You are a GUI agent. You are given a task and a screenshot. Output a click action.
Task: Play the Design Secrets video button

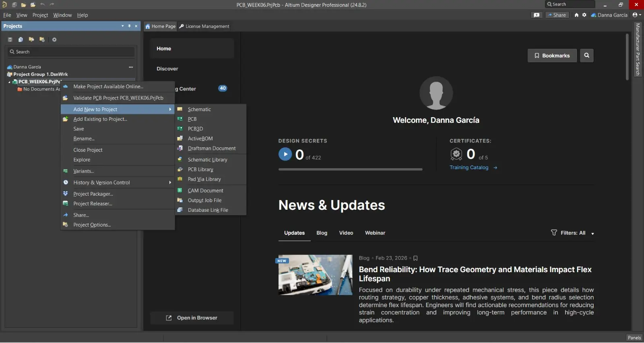pyautogui.click(x=285, y=154)
